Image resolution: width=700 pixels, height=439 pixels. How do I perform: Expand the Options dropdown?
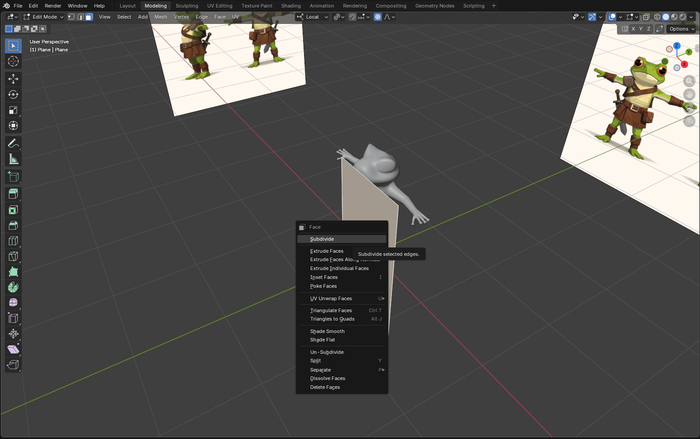point(678,29)
